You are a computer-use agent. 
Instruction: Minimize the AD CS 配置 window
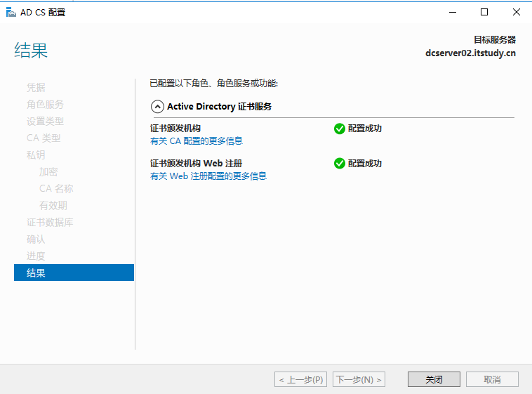click(453, 12)
